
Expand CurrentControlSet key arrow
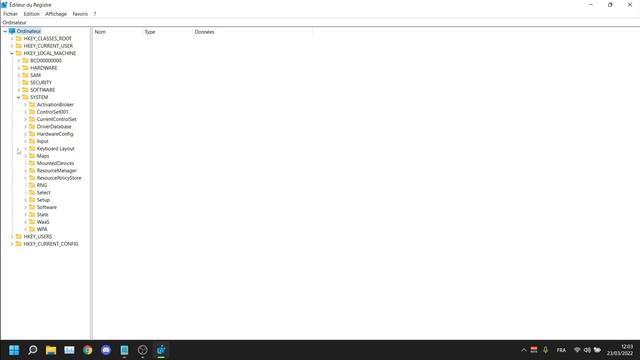25,119
